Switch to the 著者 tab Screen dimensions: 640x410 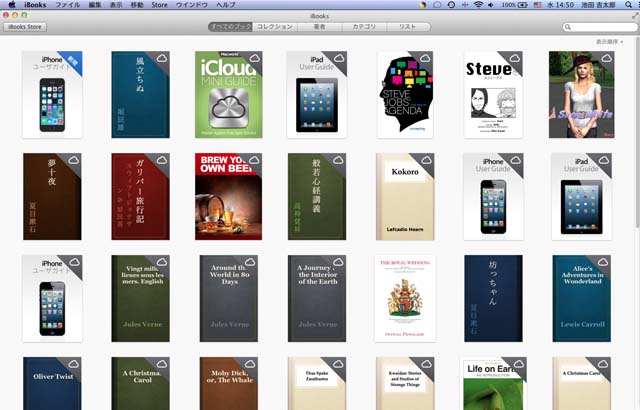319,27
